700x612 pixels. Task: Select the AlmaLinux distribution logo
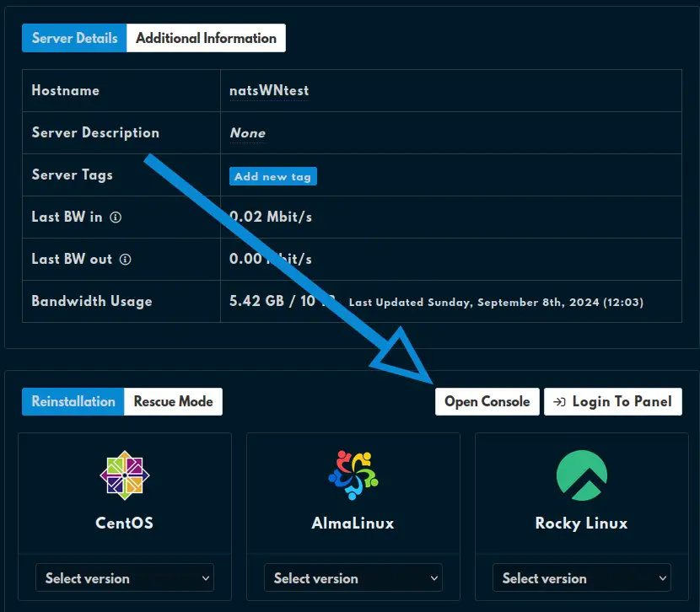click(353, 474)
